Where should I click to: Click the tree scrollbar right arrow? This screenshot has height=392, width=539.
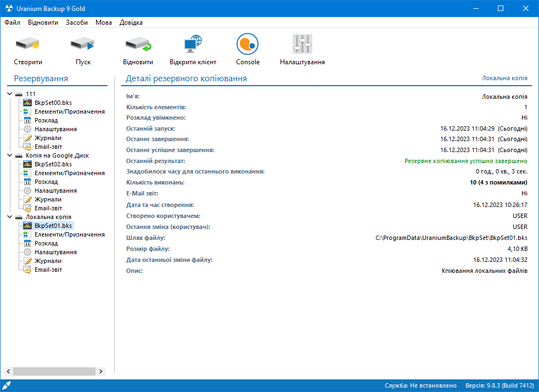coord(100,371)
